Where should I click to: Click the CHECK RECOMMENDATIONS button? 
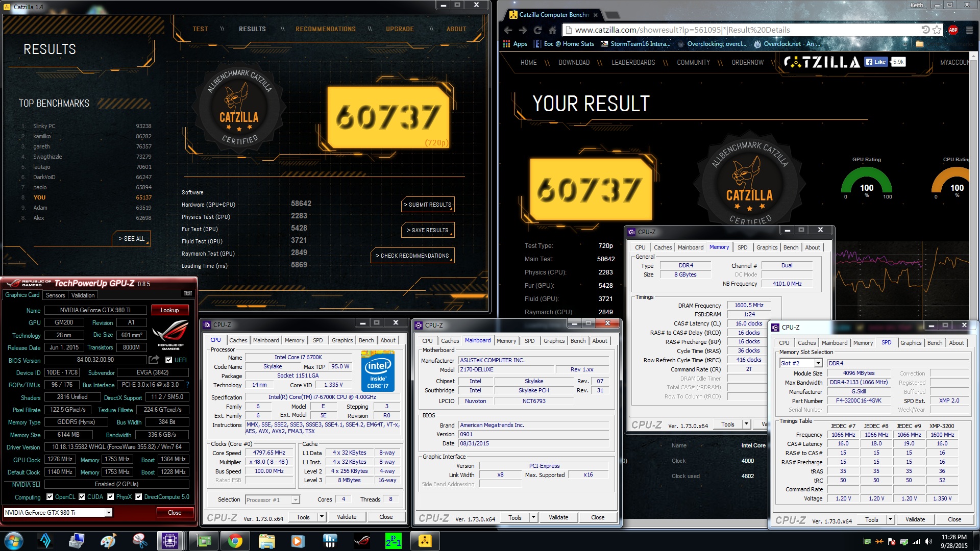point(412,256)
